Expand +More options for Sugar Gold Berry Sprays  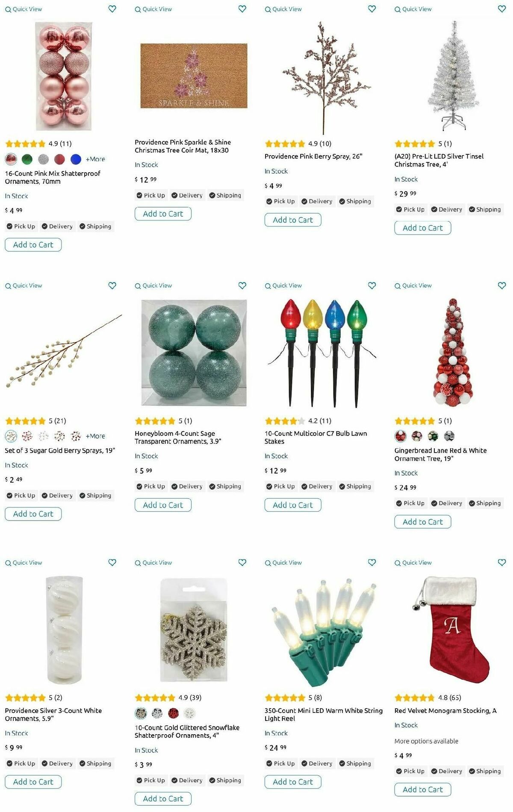click(x=95, y=436)
